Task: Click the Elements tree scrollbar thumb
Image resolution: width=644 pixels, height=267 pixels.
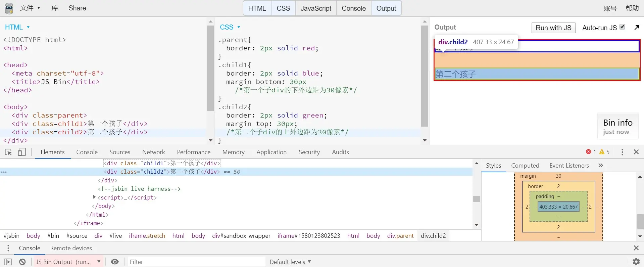Action: point(477,199)
